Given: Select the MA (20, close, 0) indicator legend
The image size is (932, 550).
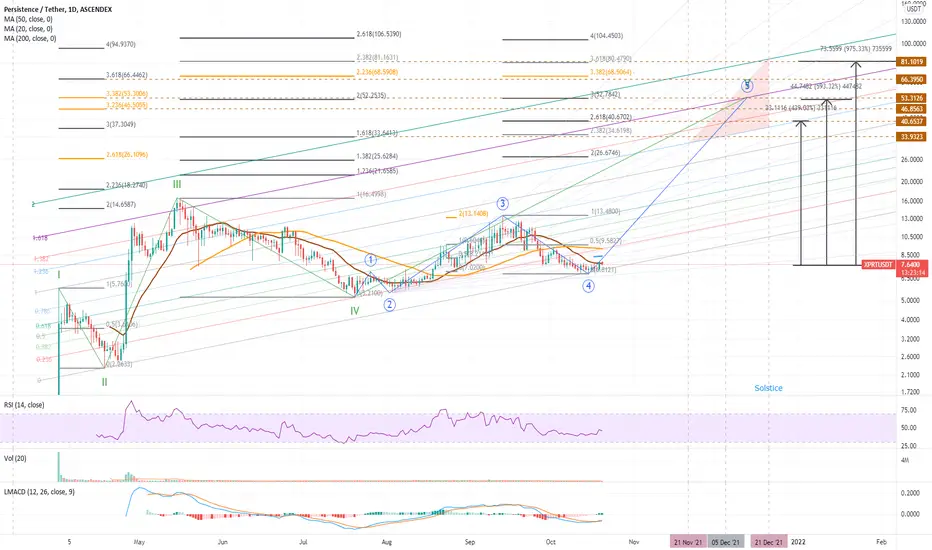Looking at the screenshot, I should pyautogui.click(x=28, y=29).
